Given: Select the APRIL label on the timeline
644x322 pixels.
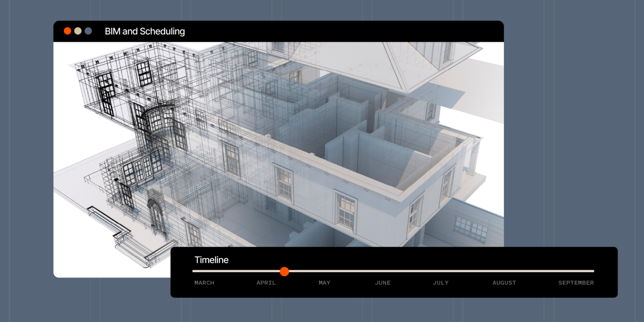Looking at the screenshot, I should pyautogui.click(x=266, y=283).
